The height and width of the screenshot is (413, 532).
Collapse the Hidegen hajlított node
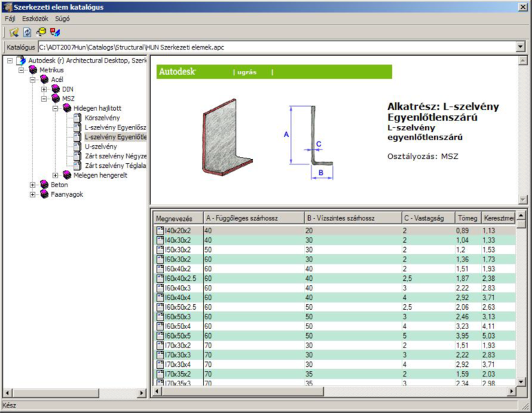coord(55,109)
